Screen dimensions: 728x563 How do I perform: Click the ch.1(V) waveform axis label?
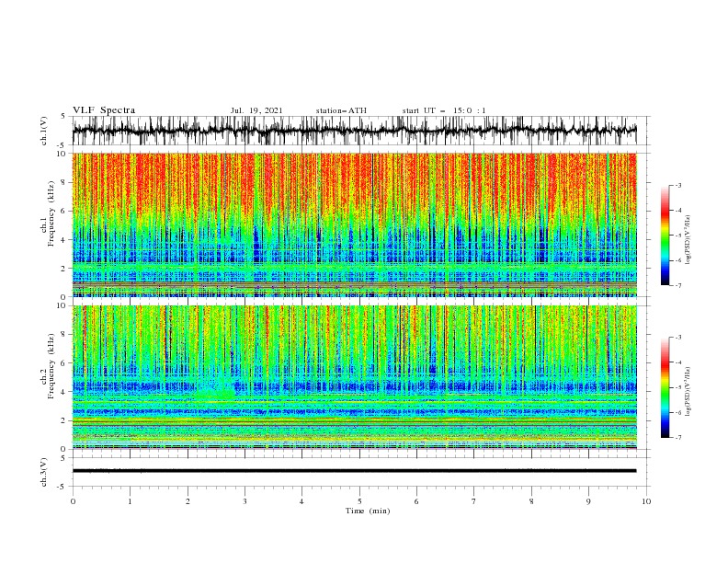(44, 131)
